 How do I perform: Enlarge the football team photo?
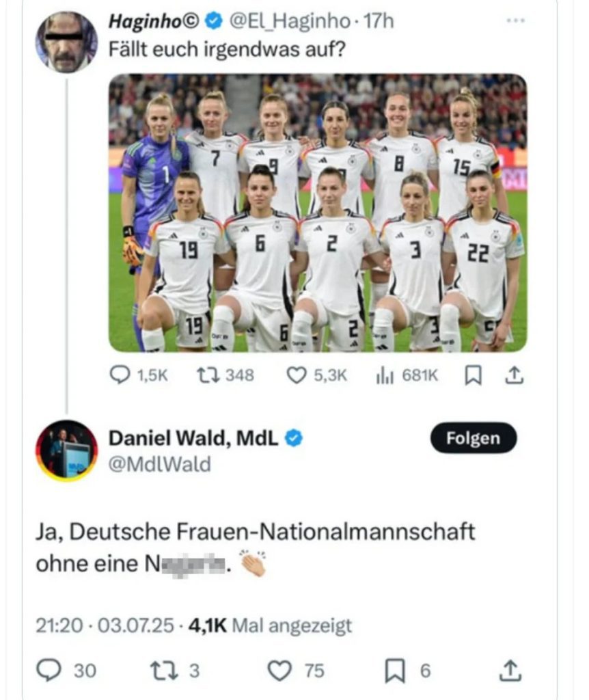click(318, 213)
